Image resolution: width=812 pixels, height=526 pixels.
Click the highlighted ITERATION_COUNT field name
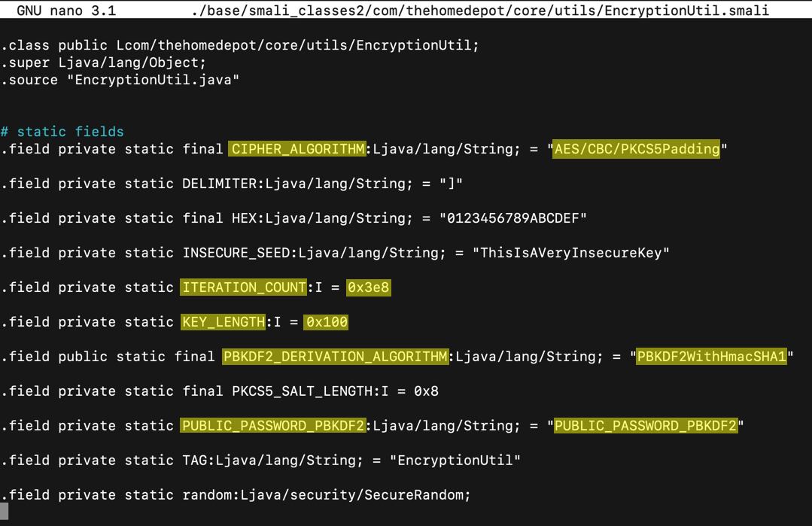point(243,287)
